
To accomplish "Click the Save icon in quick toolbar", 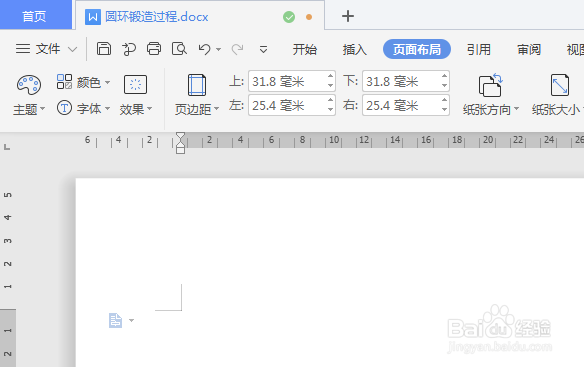I will pos(104,48).
